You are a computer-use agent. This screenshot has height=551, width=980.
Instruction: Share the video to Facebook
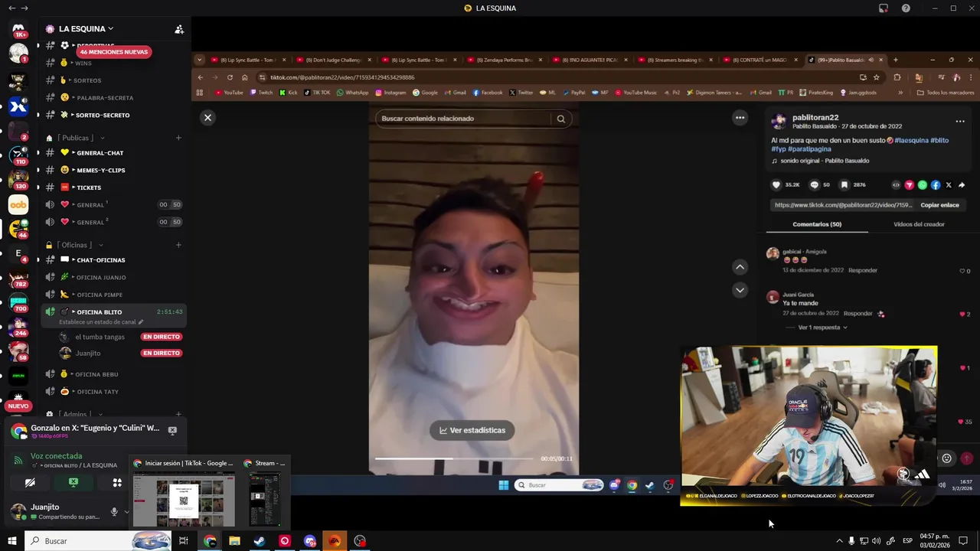point(936,185)
